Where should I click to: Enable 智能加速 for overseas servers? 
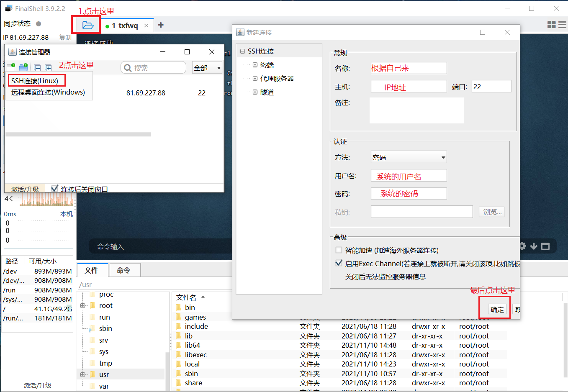click(338, 250)
